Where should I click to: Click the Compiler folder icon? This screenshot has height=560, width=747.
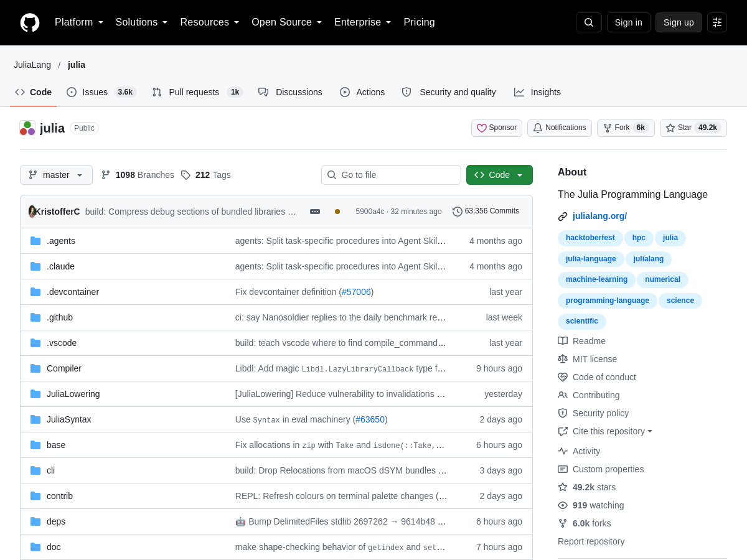[x=35, y=368]
